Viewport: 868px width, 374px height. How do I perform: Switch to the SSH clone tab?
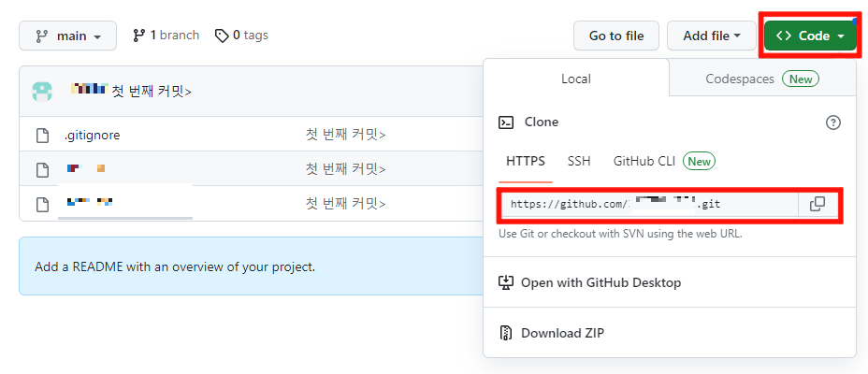point(579,161)
